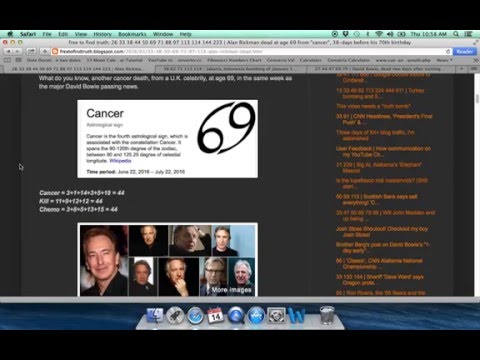Click the page vertical scrollbar thumb
Screen dimensions: 480x360
(x=477, y=99)
